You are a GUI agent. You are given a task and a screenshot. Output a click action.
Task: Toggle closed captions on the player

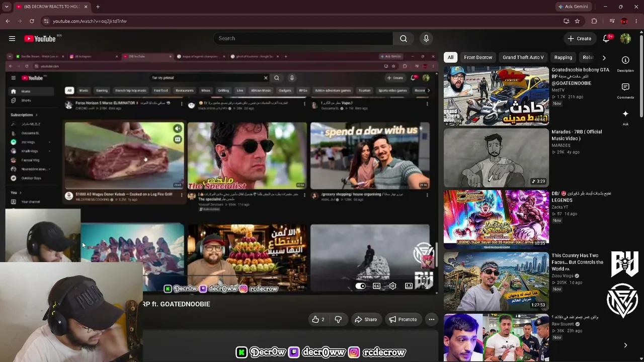[377, 286]
